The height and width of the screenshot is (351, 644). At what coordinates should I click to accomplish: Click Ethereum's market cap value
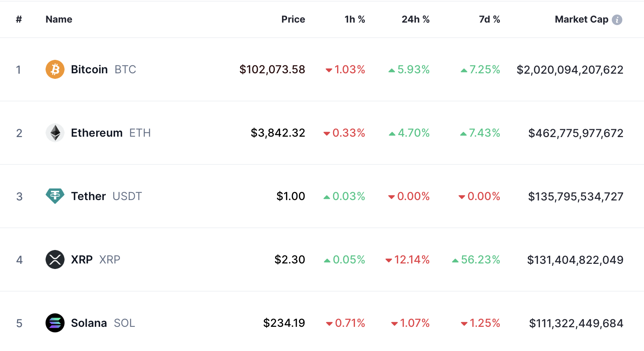tap(575, 133)
